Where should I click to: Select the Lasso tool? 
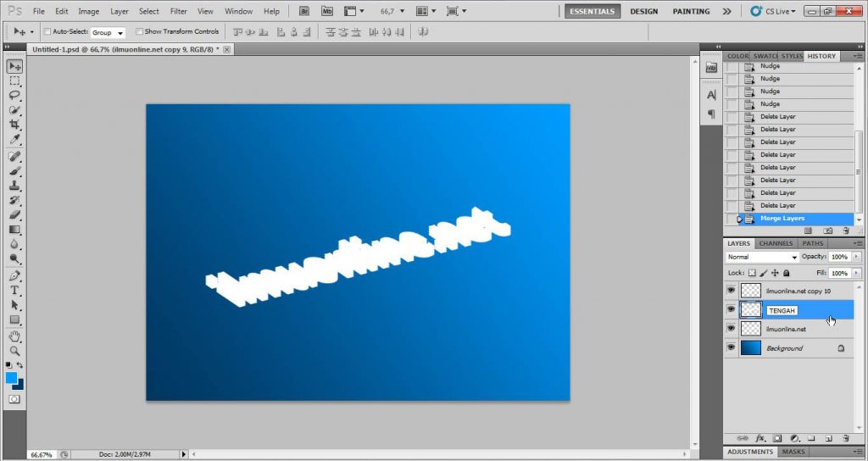click(x=14, y=95)
